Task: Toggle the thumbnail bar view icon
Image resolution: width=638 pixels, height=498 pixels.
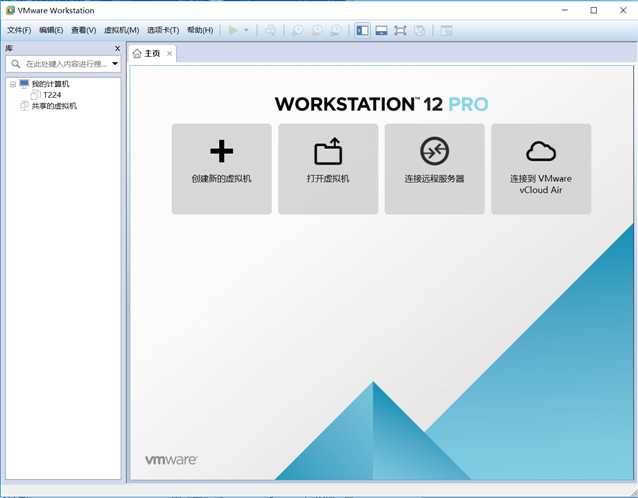Action: (381, 31)
